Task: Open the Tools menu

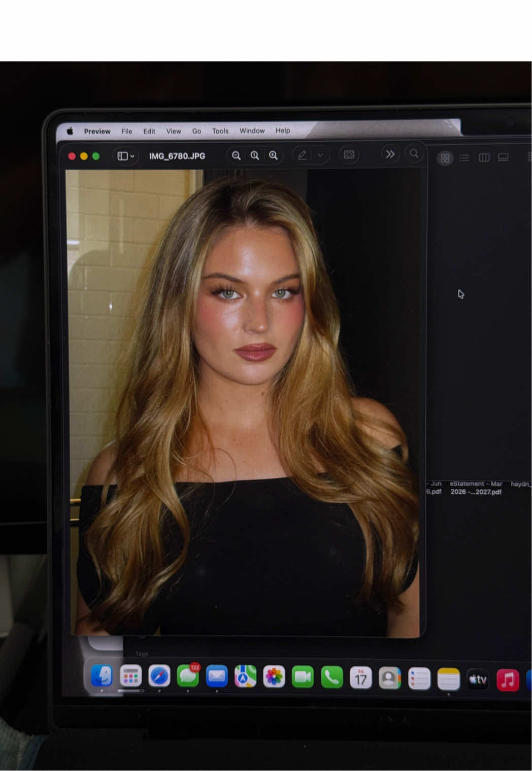Action: pos(220,131)
